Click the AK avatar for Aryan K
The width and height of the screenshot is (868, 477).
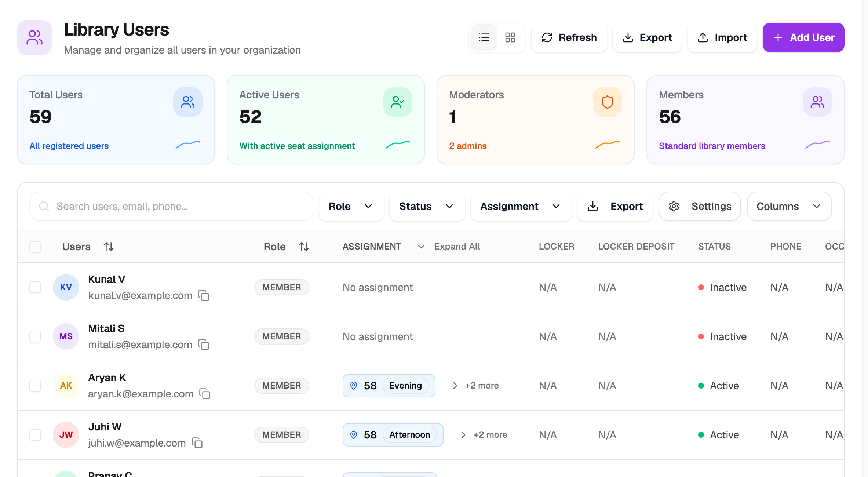(66, 386)
